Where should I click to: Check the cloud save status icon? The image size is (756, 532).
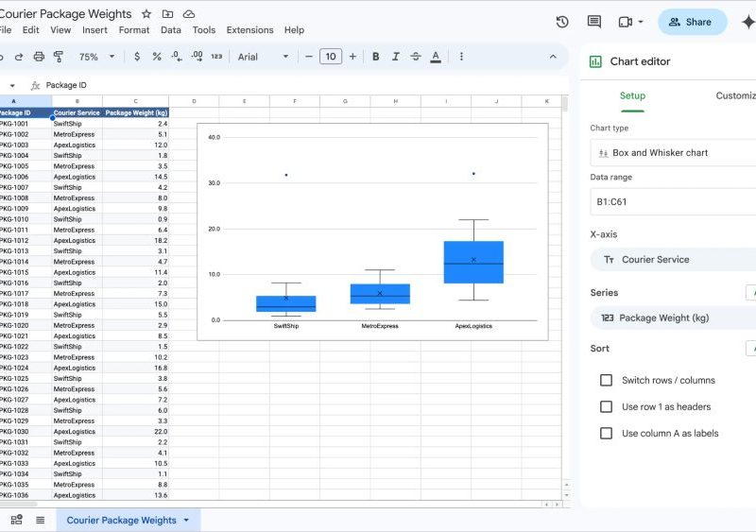click(189, 14)
